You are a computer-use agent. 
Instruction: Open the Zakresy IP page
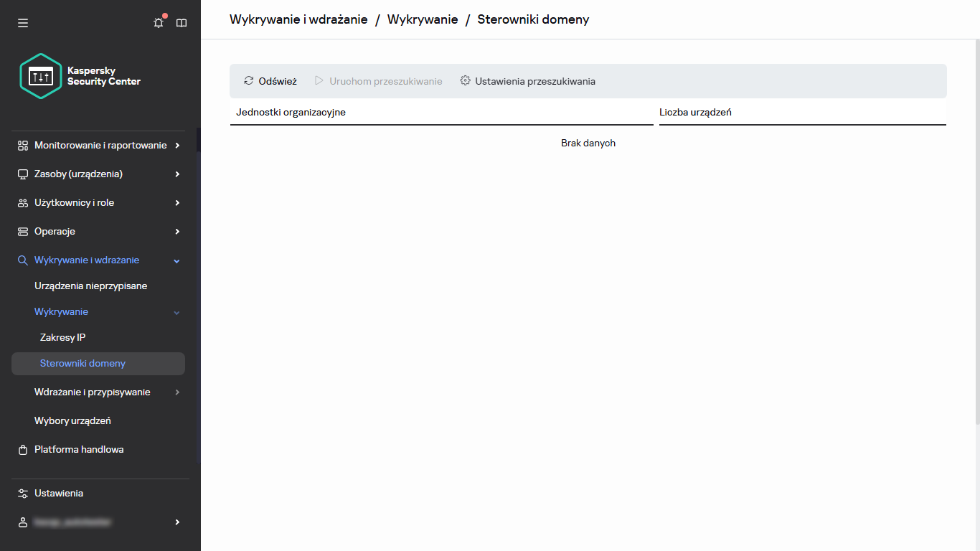(x=62, y=337)
